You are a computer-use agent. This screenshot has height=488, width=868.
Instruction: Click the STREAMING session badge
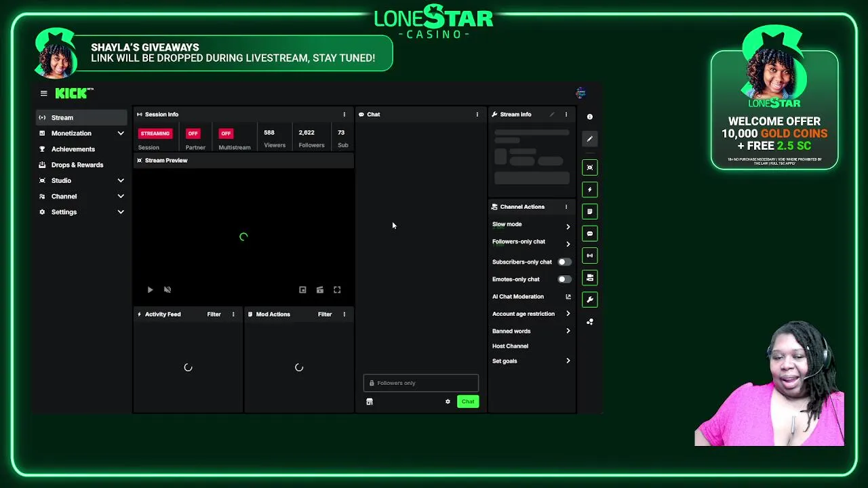tap(155, 134)
